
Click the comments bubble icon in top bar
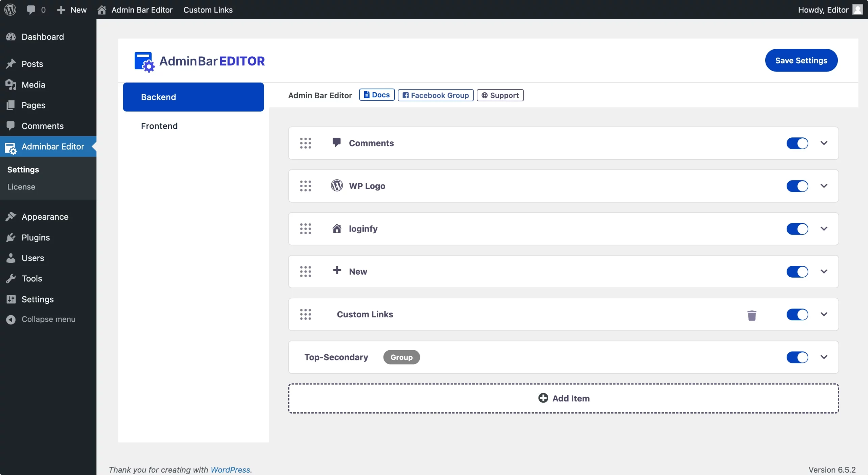click(x=31, y=9)
